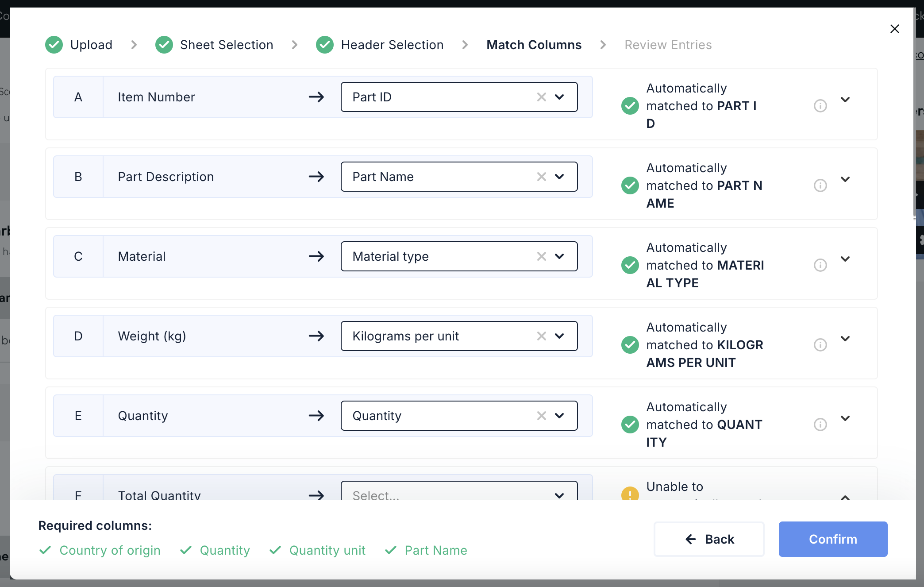
Task: Expand the Weight (kg) row details
Action: (x=845, y=339)
